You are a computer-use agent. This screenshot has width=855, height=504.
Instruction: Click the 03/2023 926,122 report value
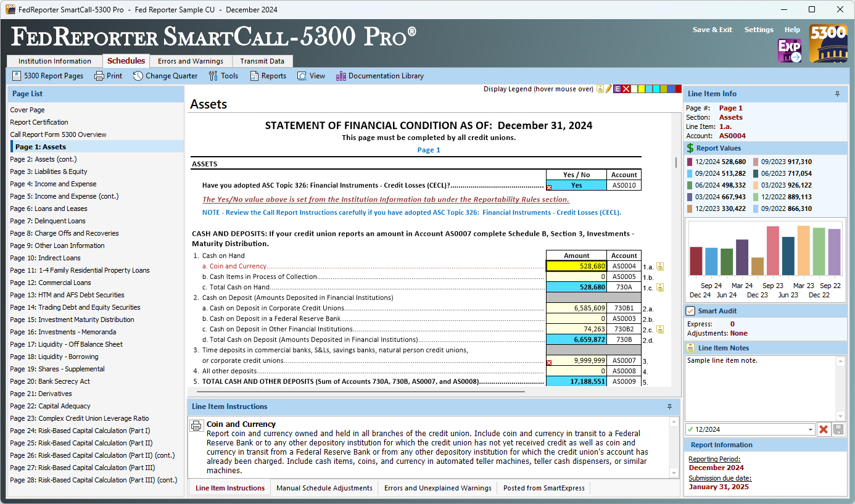click(x=782, y=185)
